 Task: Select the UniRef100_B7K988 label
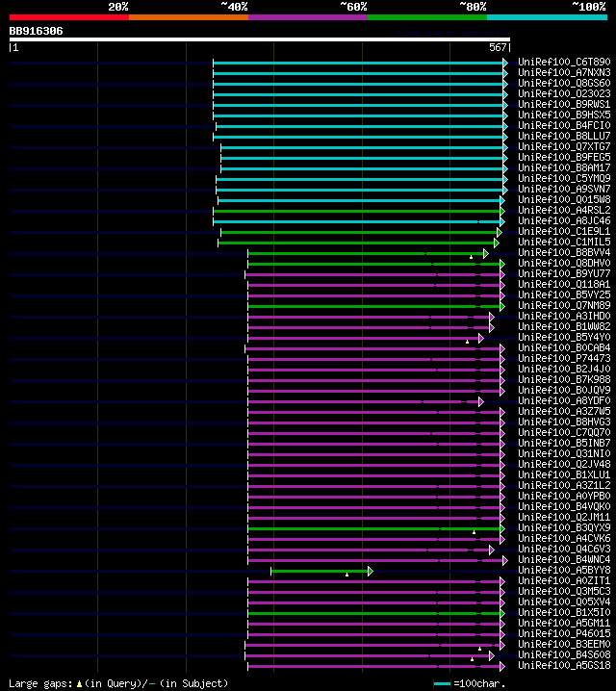click(x=564, y=379)
